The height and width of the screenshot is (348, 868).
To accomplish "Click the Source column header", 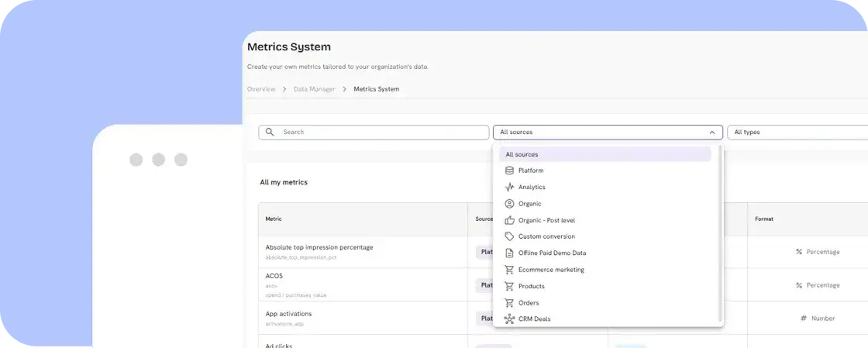I will point(484,219).
